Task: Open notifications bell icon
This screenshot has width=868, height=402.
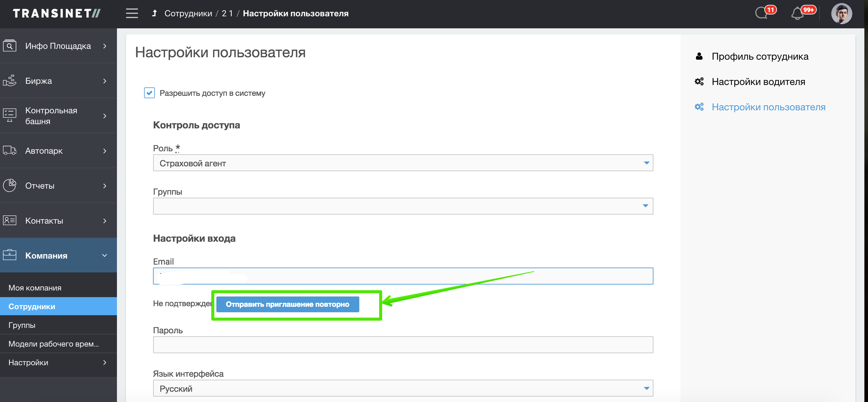Action: click(x=797, y=14)
